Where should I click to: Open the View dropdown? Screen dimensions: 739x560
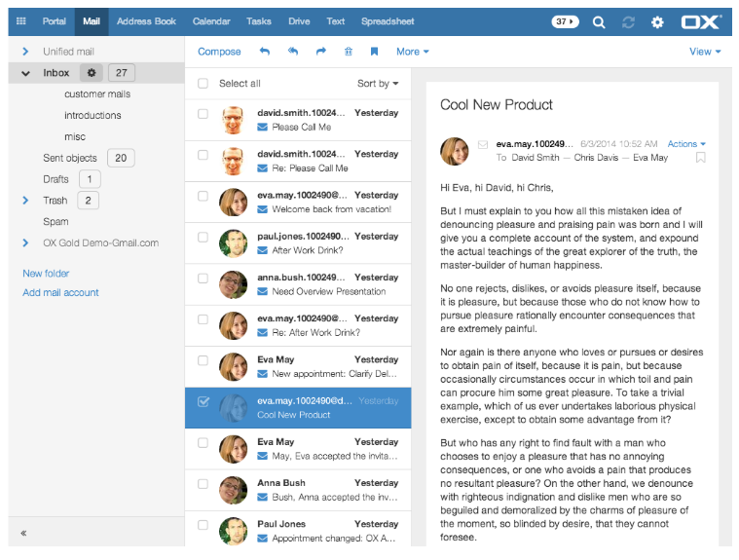[x=705, y=52]
